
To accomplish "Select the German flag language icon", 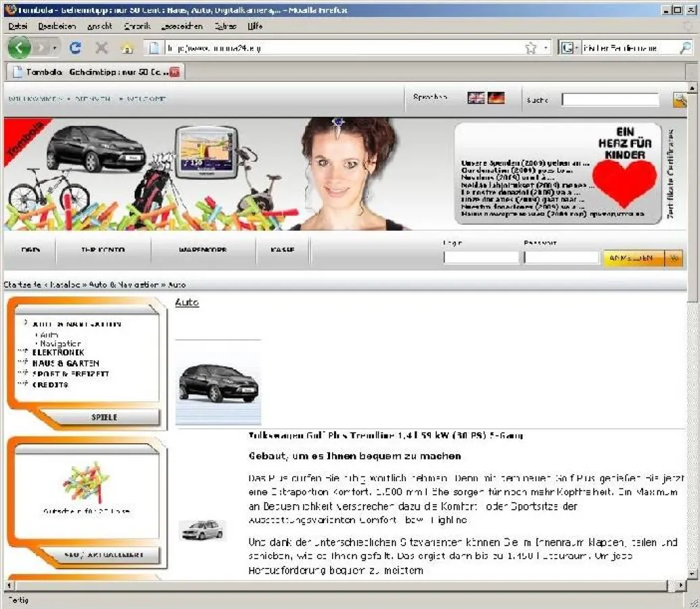I will [497, 97].
